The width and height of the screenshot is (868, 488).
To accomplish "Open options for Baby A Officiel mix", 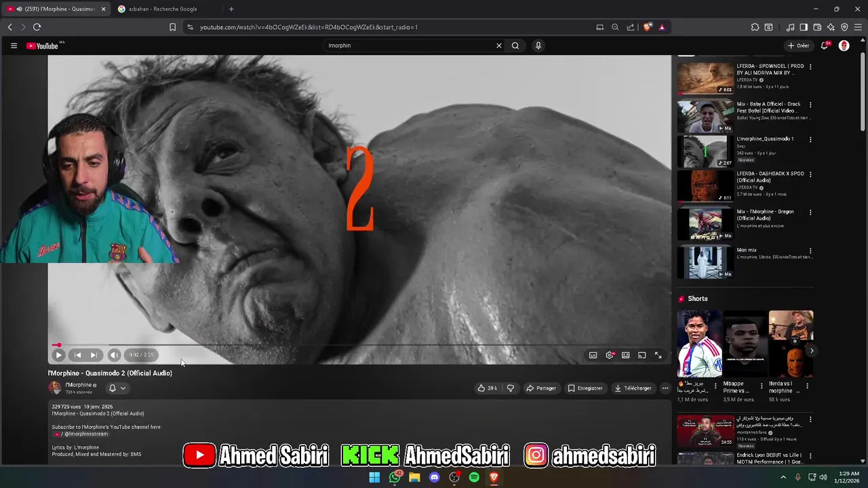I will [x=810, y=105].
